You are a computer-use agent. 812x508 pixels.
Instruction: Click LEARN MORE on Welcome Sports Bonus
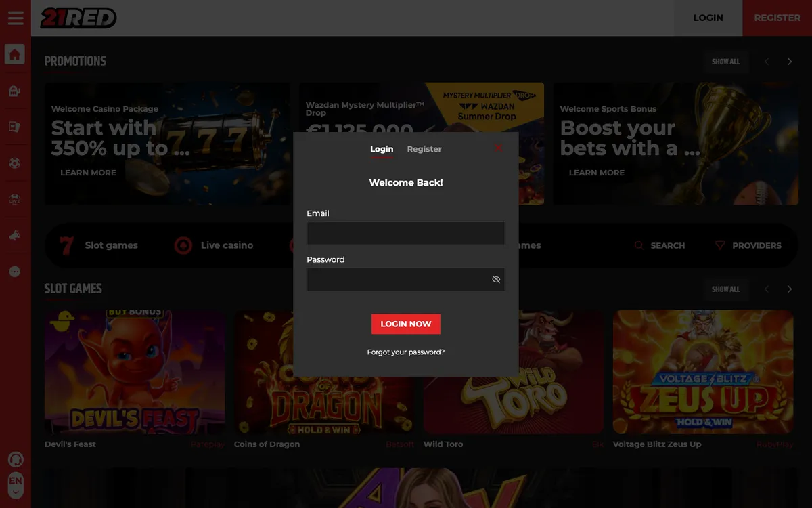(597, 173)
